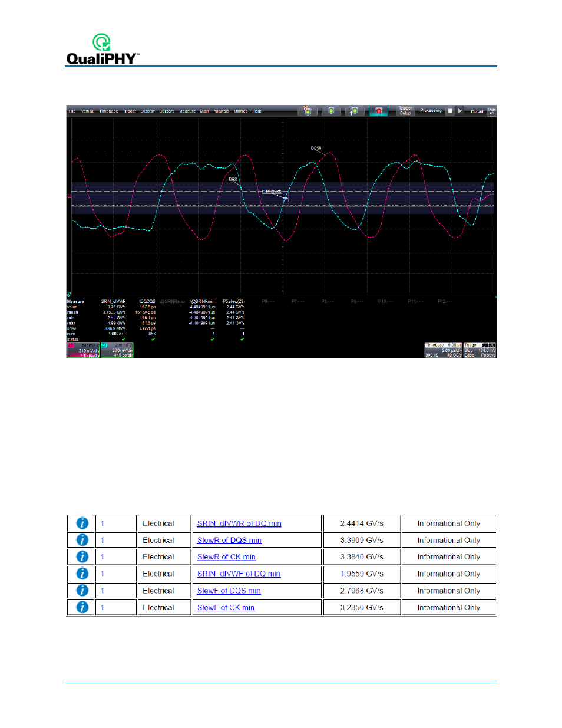Viewport: 562px width, 728px height.
Task: Click the DQS0 waveform label
Action: [316, 149]
